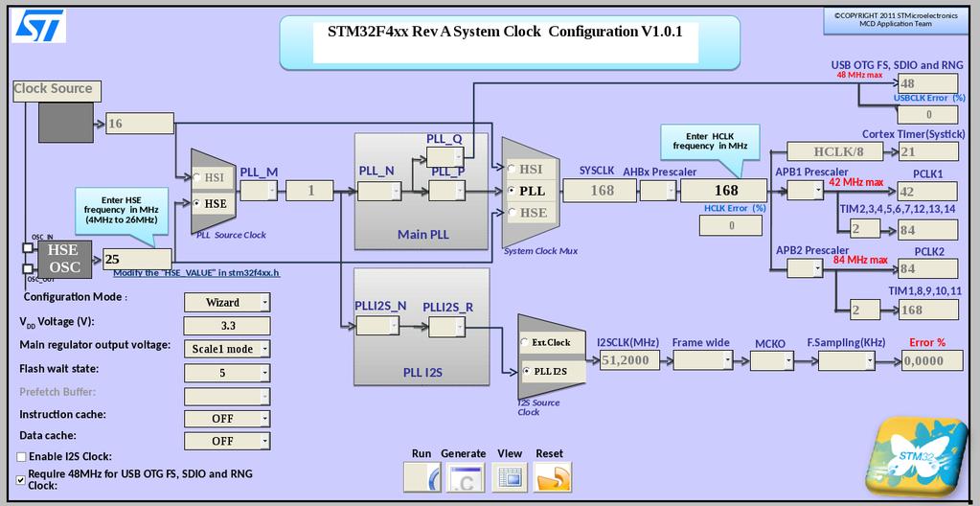This screenshot has width=980, height=506.
Task: Click the OSC_OUT pin square
Action: pyautogui.click(x=28, y=269)
